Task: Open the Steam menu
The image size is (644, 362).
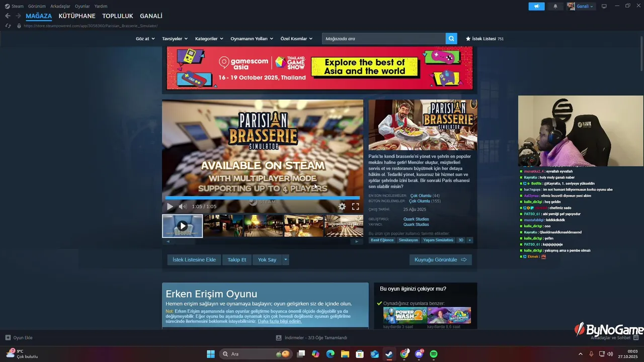Action: click(14, 6)
